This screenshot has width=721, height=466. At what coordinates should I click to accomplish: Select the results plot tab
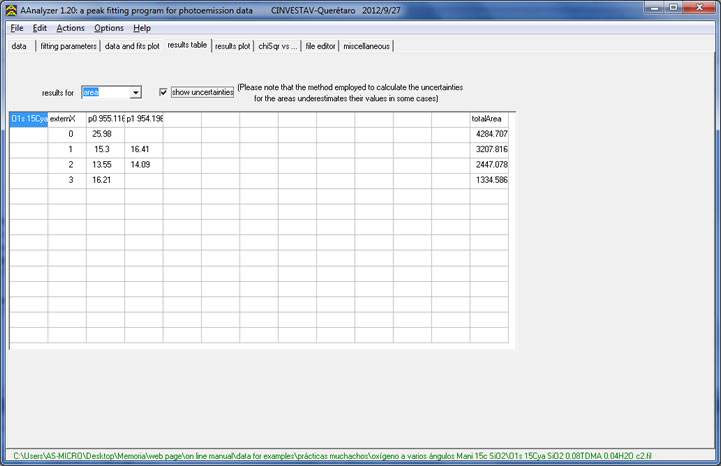point(232,46)
